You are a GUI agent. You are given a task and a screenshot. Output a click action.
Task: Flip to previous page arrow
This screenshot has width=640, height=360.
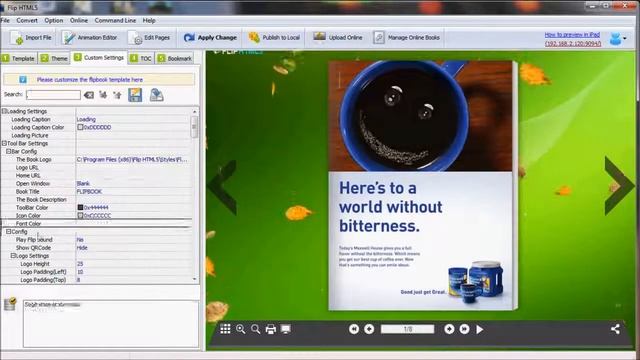222,187
